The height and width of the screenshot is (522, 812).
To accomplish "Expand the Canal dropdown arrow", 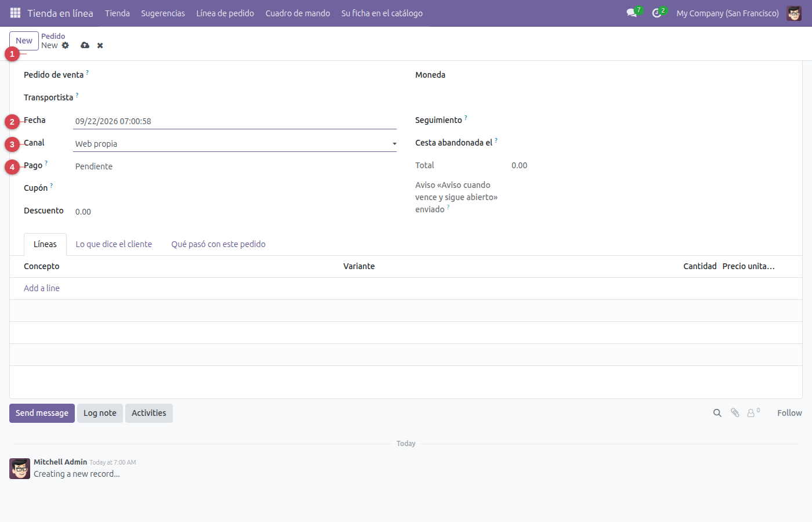I will click(x=394, y=144).
